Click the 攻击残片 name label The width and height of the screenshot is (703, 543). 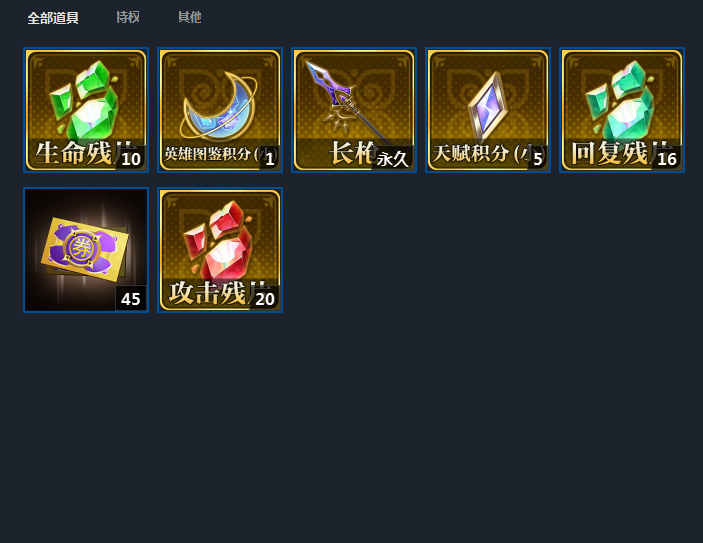[x=210, y=293]
